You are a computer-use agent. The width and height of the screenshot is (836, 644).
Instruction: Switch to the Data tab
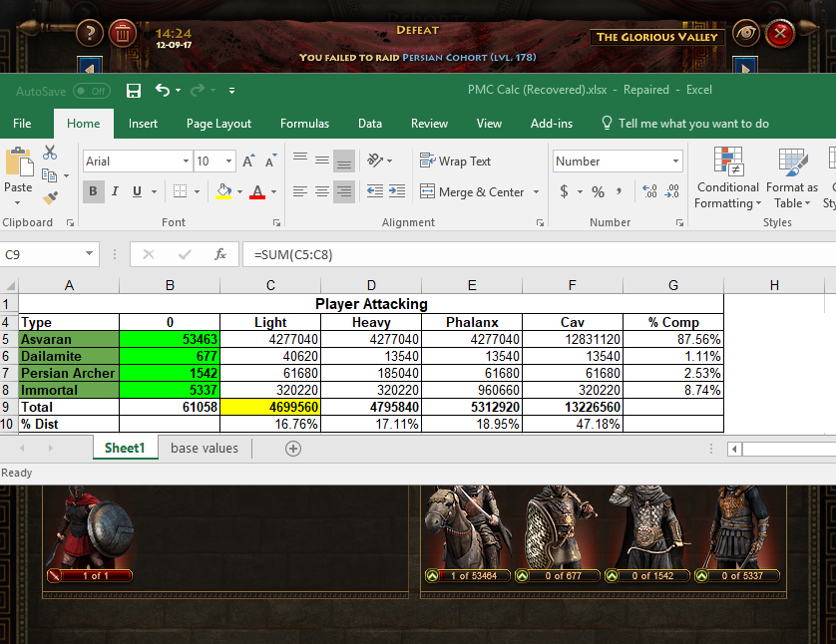370,124
